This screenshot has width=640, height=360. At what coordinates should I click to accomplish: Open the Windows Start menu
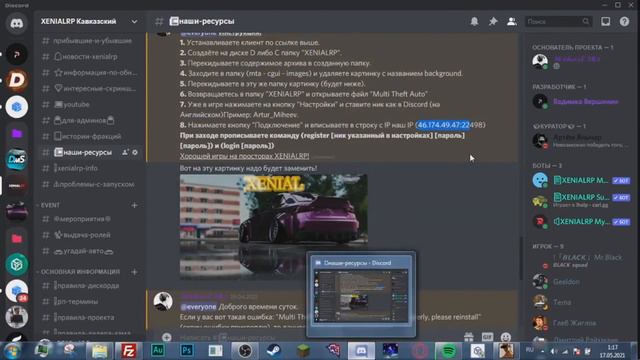coord(12,351)
